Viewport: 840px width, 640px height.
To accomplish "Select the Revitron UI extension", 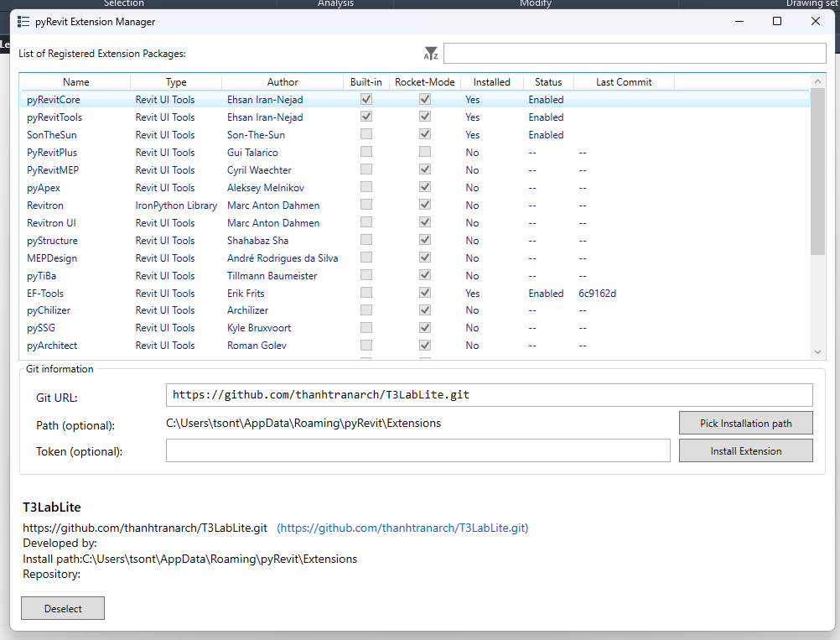I will (415, 223).
